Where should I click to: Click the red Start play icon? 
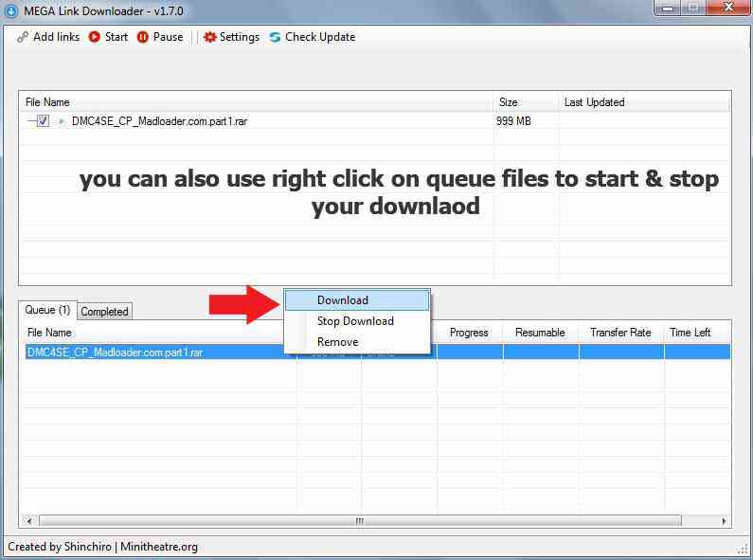coord(95,37)
